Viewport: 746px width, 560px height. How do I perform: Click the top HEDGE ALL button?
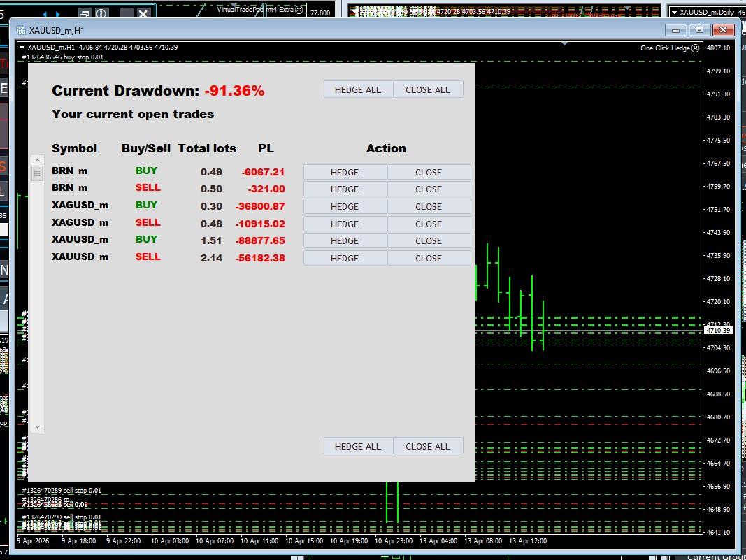(x=358, y=89)
